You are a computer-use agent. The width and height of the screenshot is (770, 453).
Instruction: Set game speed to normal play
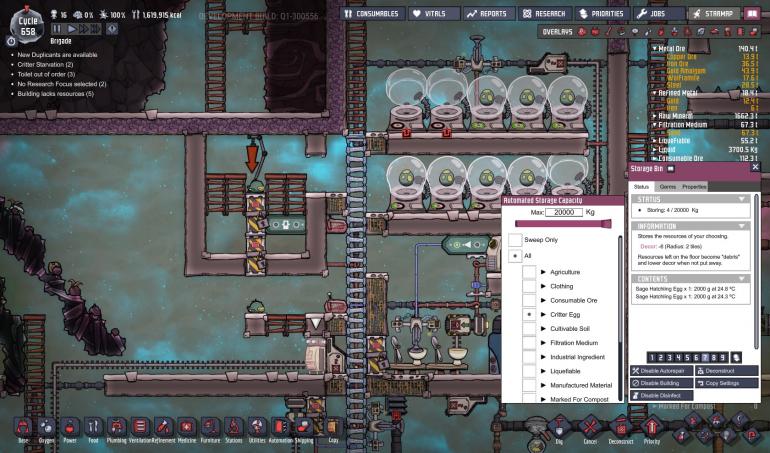tap(72, 29)
